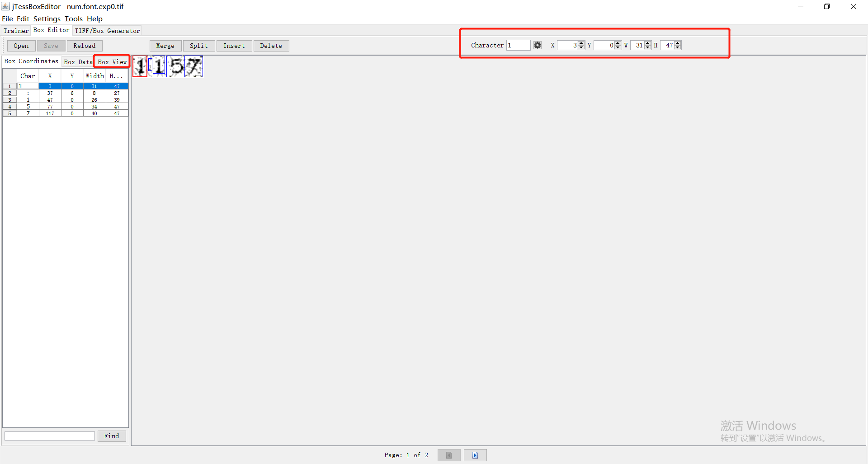Image resolution: width=868 pixels, height=464 pixels.
Task: Select table row 2 with colon character
Action: [66, 93]
